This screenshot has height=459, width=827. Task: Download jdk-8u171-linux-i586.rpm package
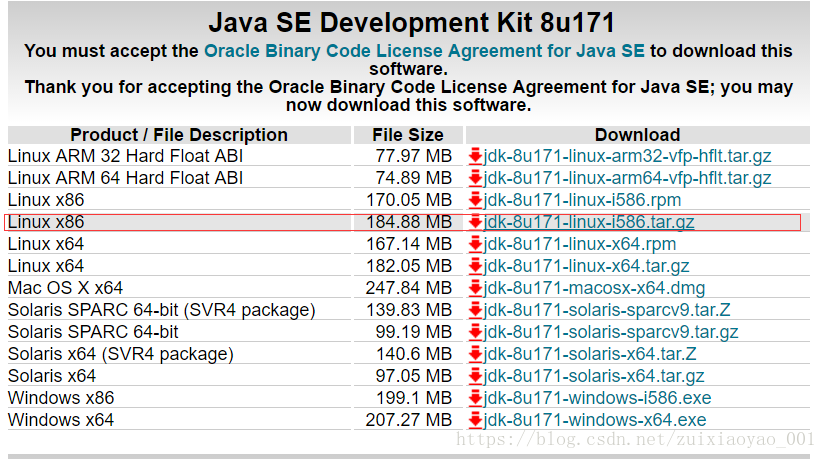(x=582, y=200)
